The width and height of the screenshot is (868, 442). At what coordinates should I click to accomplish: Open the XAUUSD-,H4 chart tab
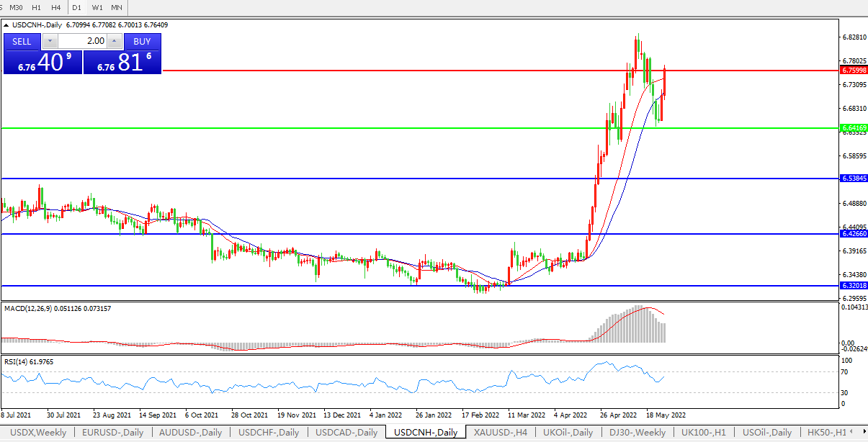click(x=501, y=433)
